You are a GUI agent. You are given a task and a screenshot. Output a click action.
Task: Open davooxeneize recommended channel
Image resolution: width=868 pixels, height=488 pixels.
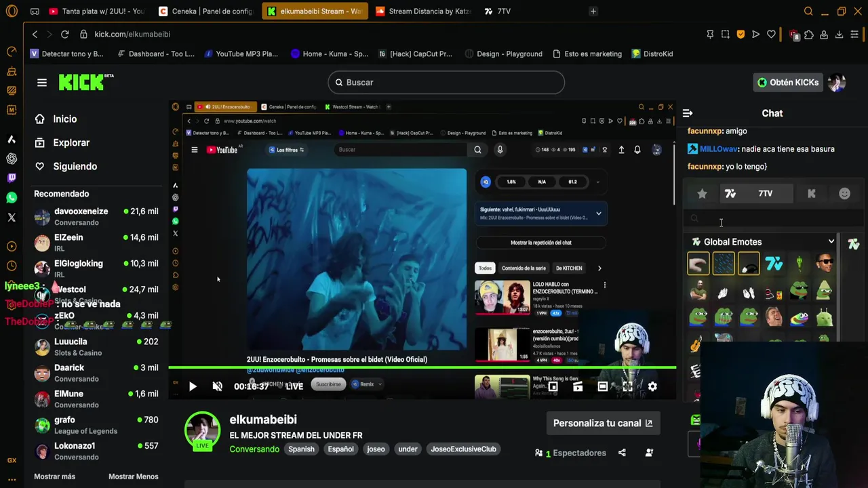pos(96,216)
